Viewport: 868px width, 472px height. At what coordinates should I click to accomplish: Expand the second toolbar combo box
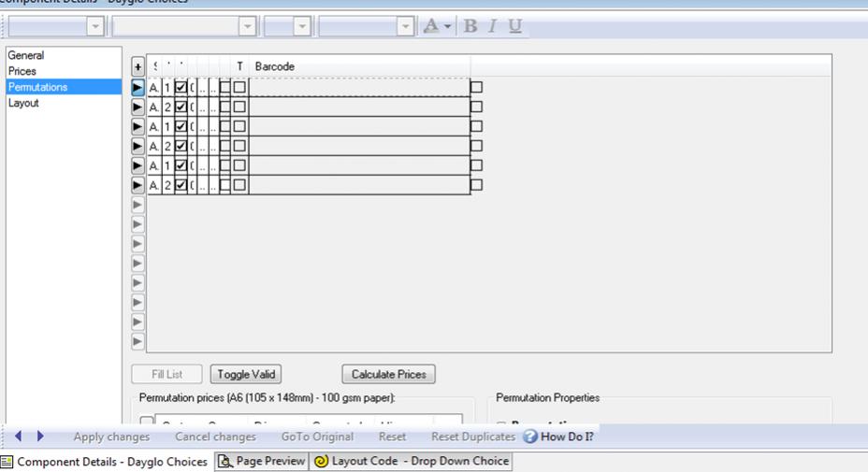coord(247,27)
